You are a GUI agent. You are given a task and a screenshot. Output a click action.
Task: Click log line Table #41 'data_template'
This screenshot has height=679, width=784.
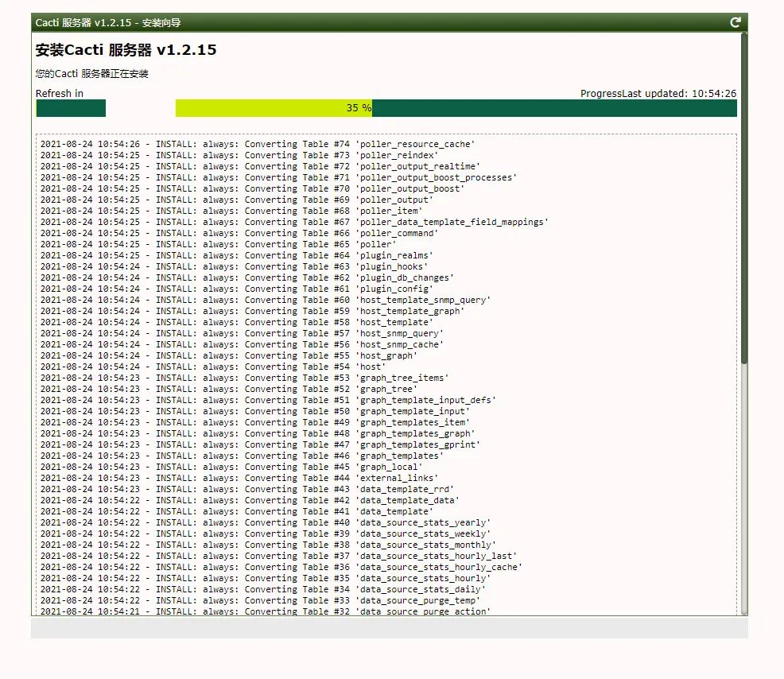coord(236,511)
